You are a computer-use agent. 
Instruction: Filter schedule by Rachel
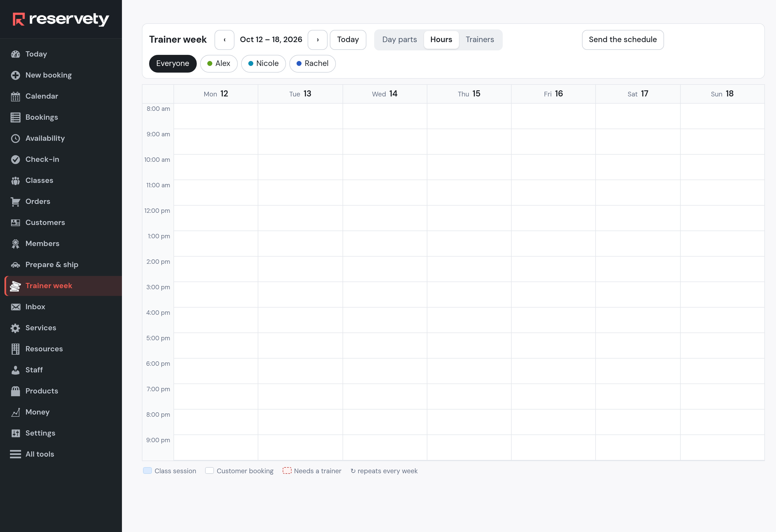coord(313,63)
